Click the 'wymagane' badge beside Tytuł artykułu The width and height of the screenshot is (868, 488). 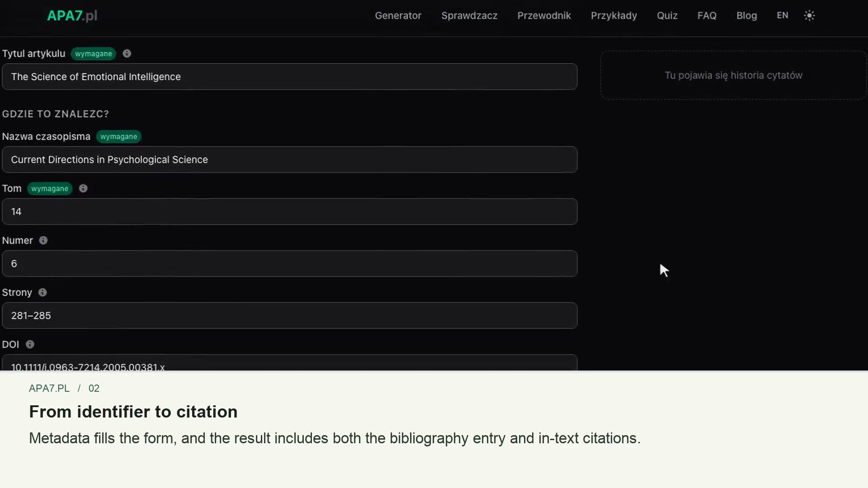[94, 54]
